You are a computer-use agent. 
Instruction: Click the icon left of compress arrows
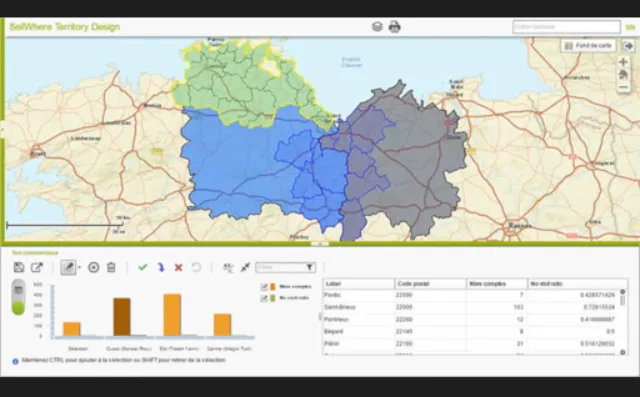[x=228, y=268]
